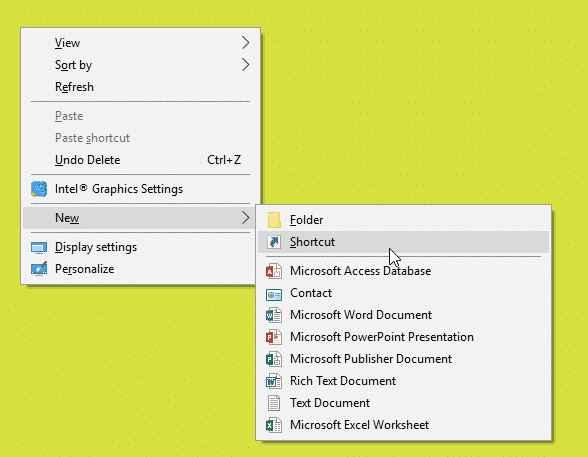588x457 pixels.
Task: Click the Microsoft Publisher Document icon
Action: coord(274,359)
